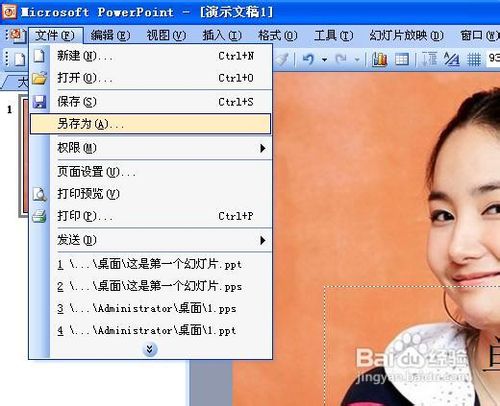The width and height of the screenshot is (500, 406).
Task: Open recent file 这是第一个幻灯片.ppt
Action: tap(149, 264)
